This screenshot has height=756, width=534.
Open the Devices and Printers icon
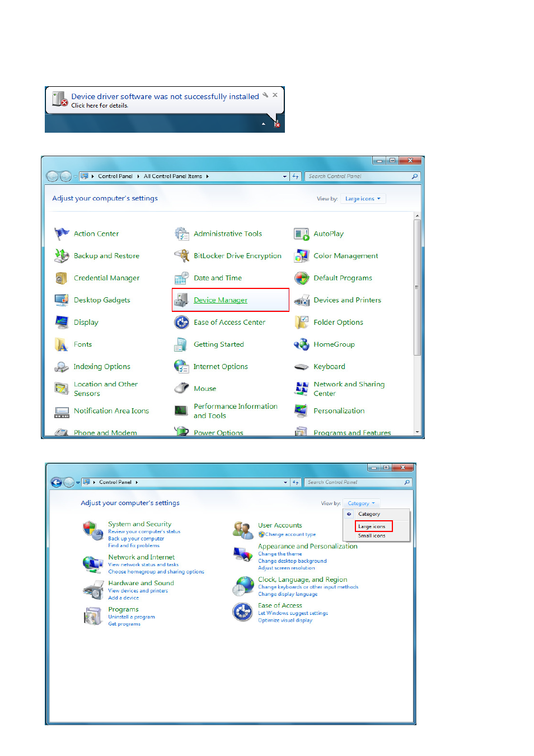click(302, 300)
